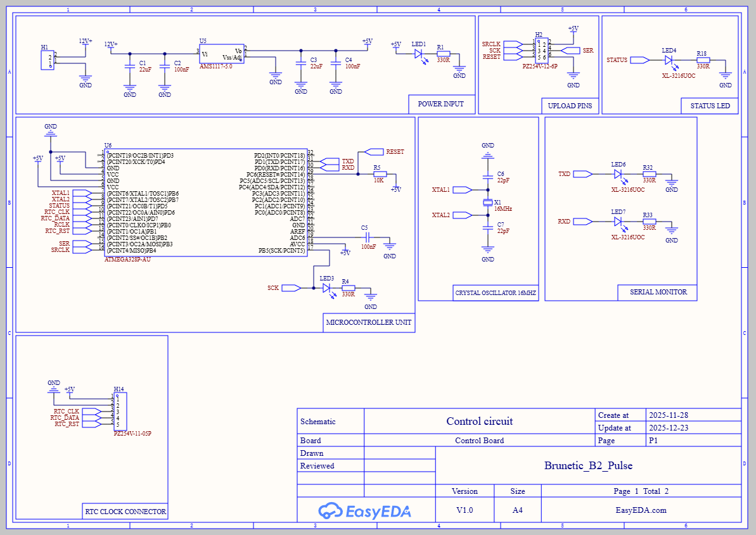Click the STATUS LED block label
This screenshot has height=535, width=756.
[x=710, y=106]
